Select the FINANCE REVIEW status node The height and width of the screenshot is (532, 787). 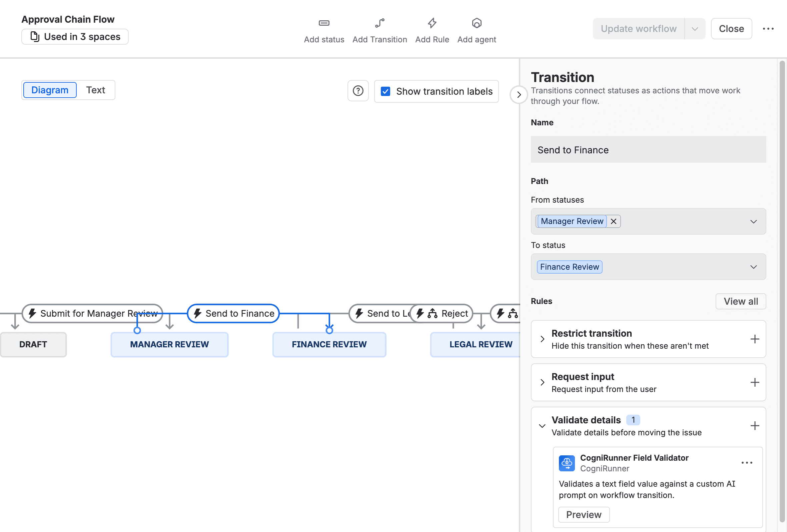click(329, 345)
